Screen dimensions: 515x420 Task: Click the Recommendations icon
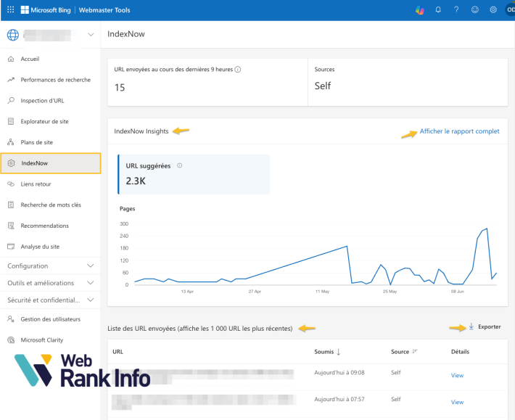coord(11,226)
